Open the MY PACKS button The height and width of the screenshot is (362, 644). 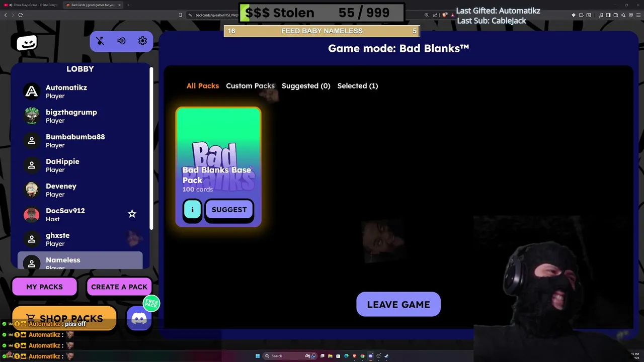point(44,287)
